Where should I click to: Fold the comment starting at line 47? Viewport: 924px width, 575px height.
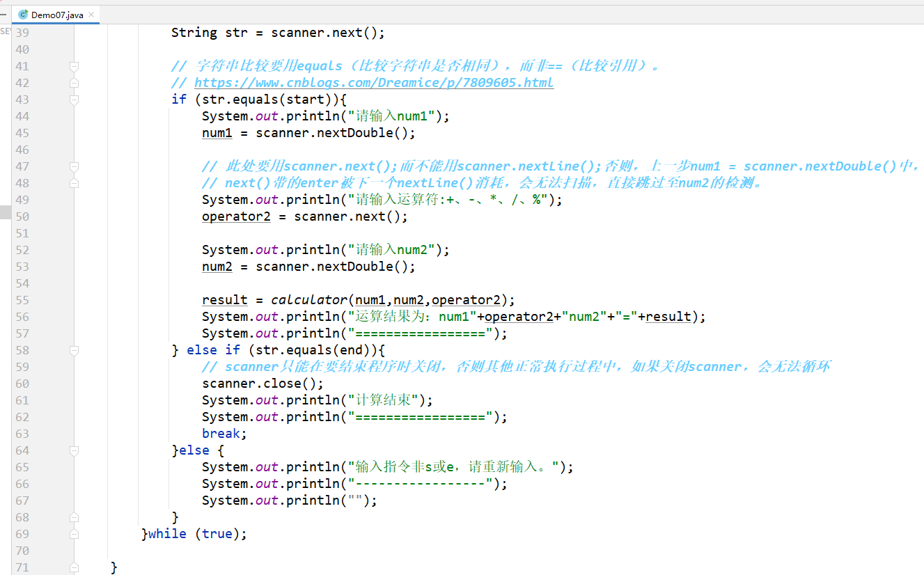click(x=74, y=166)
